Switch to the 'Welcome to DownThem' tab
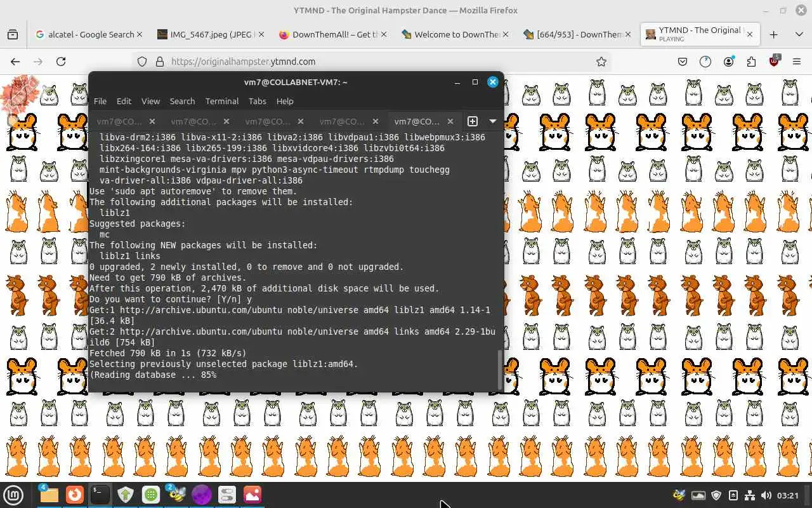 pyautogui.click(x=454, y=34)
